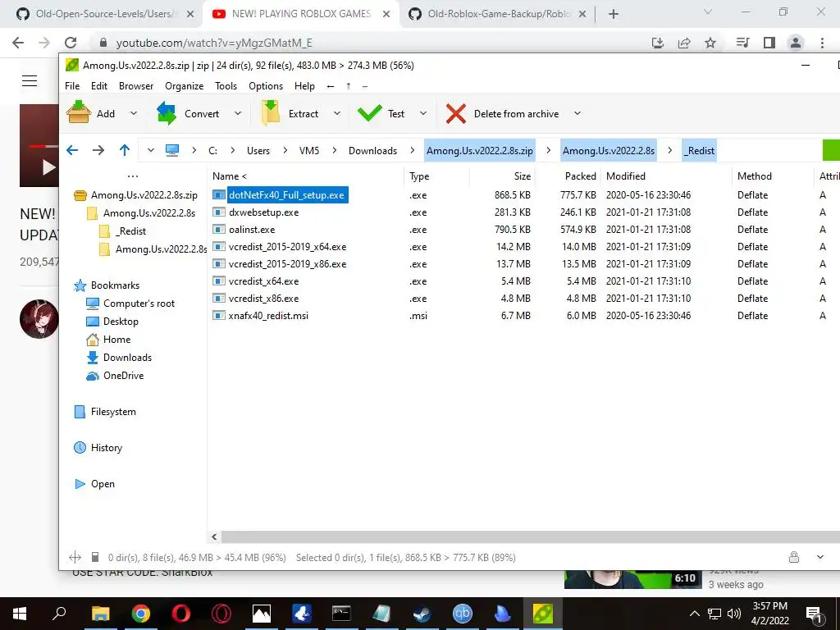The width and height of the screenshot is (840, 630).
Task: Open Google Chrome from the taskbar
Action: pos(141,614)
